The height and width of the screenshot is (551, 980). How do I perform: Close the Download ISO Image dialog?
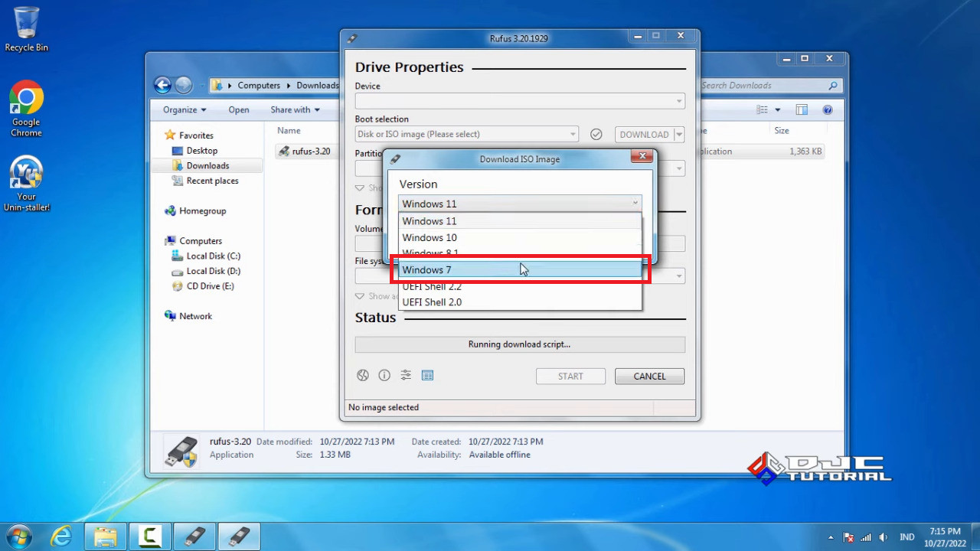643,157
